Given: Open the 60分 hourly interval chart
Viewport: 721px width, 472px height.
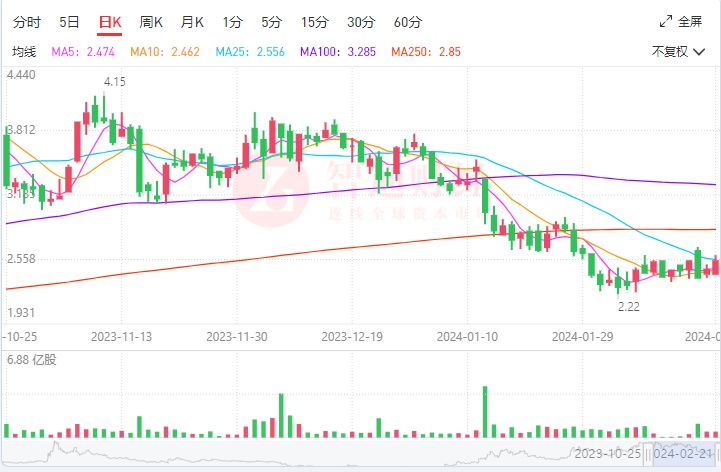Looking at the screenshot, I should tap(408, 22).
